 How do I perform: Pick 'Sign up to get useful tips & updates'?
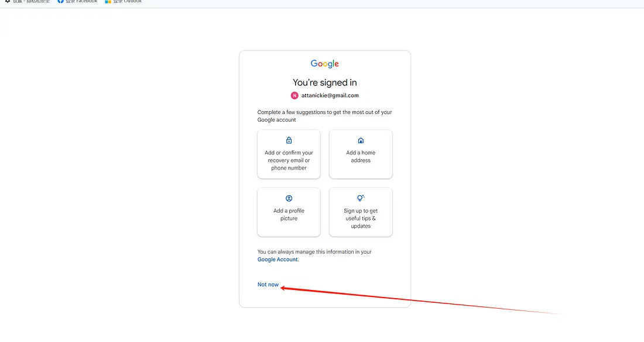tap(361, 218)
